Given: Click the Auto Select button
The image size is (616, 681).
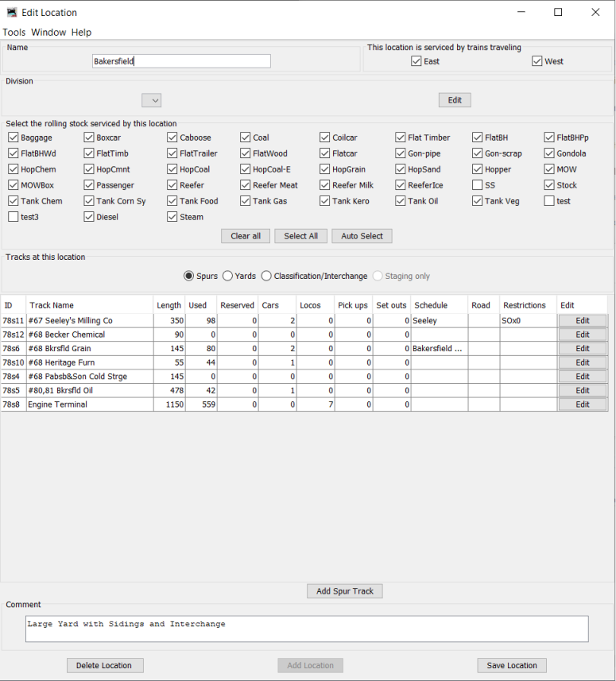Looking at the screenshot, I should point(362,236).
